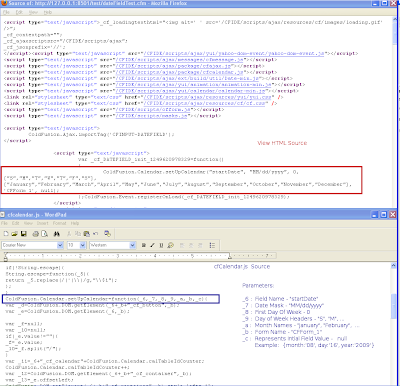The width and height of the screenshot is (400, 386).
Task: Click the ColdFusion.Calendar.calTableIdCounter++ line in WordPad
Action: tap(67, 367)
